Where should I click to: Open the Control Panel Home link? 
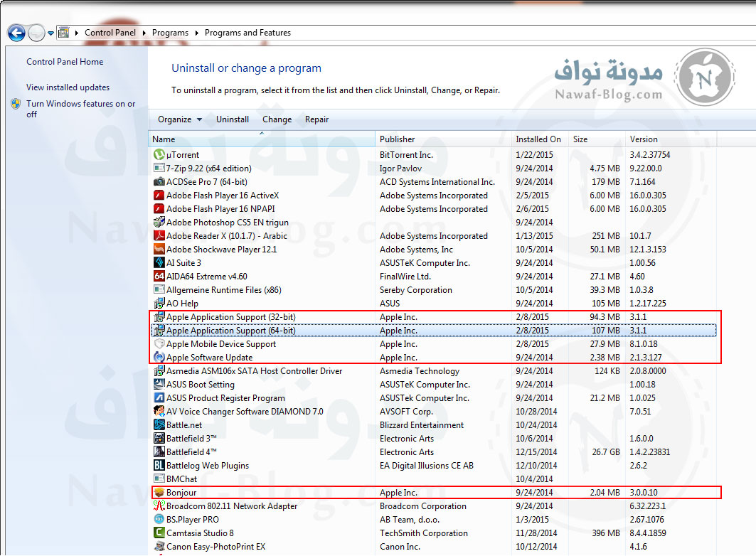click(65, 62)
